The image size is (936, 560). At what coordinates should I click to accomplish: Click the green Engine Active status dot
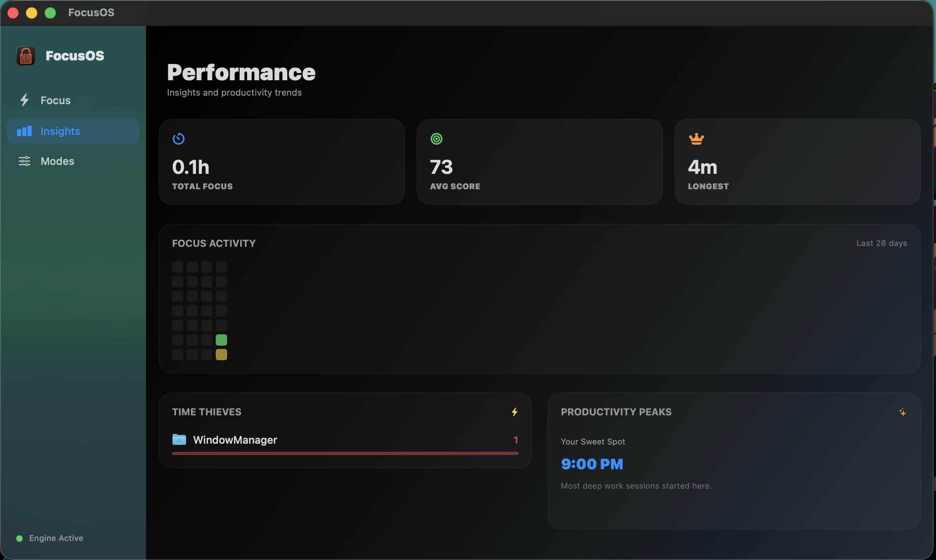19,538
